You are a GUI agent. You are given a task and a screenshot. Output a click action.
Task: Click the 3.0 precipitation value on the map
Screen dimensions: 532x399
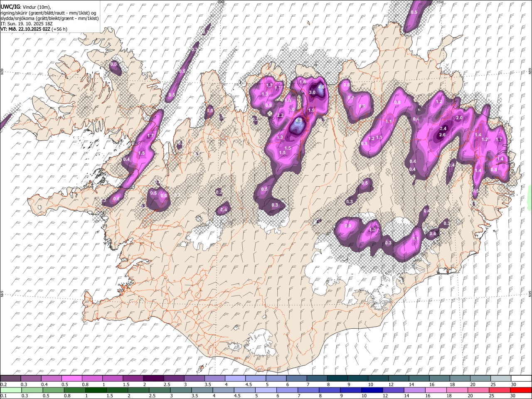(x=312, y=92)
